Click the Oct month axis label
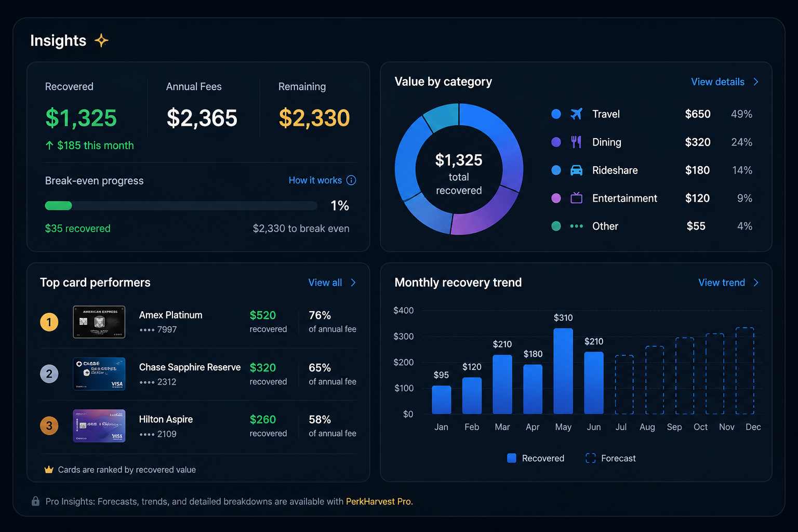Image resolution: width=798 pixels, height=532 pixels. pos(700,427)
